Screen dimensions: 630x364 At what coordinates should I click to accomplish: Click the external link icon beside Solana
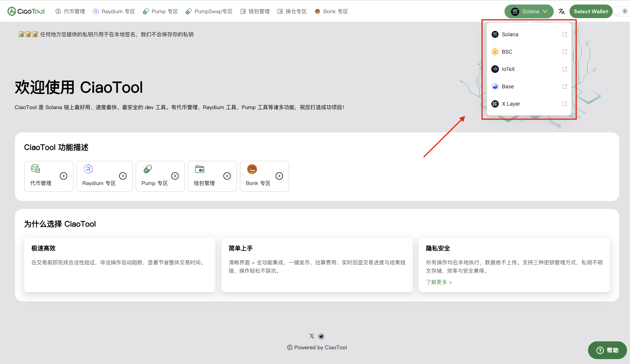[565, 34]
